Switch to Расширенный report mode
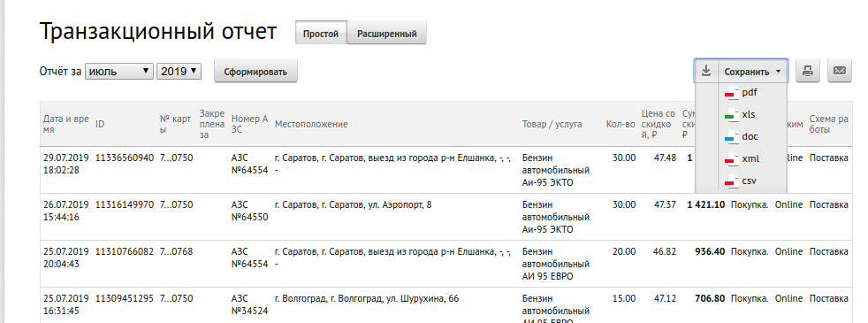The image size is (868, 323). pyautogui.click(x=387, y=34)
